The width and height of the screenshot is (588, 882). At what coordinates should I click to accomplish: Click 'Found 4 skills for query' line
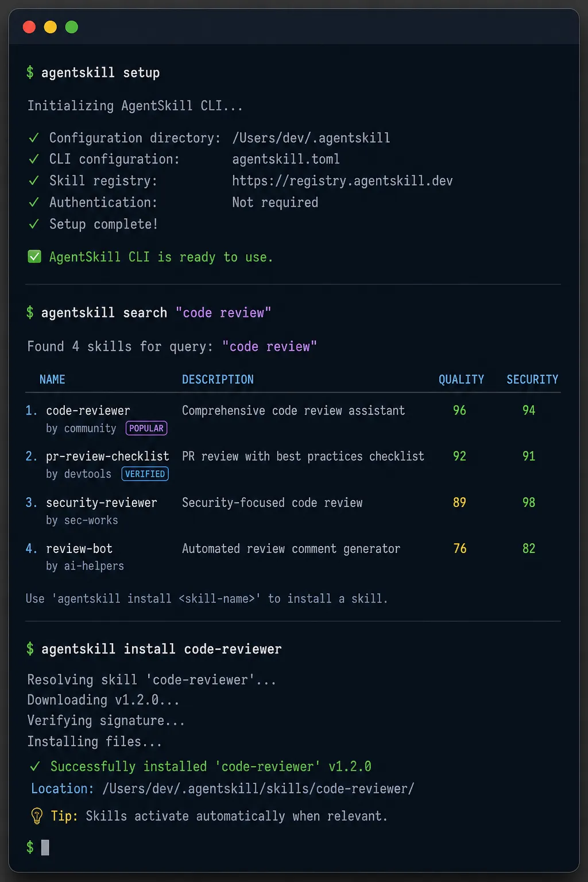172,347
